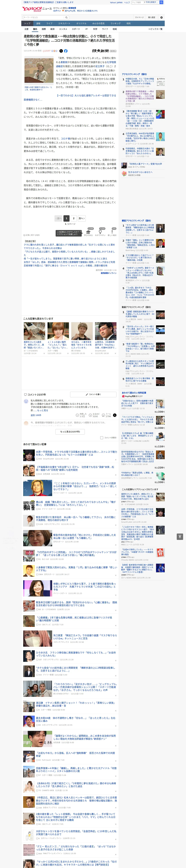Open 水原一平 article in あわせて読みたい list
Image resolution: width=186 pixels, height=868 pixels.
tap(76, 454)
